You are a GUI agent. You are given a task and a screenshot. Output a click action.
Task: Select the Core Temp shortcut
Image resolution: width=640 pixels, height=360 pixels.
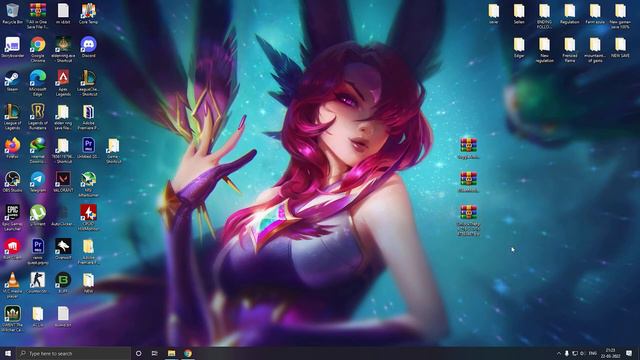88,13
